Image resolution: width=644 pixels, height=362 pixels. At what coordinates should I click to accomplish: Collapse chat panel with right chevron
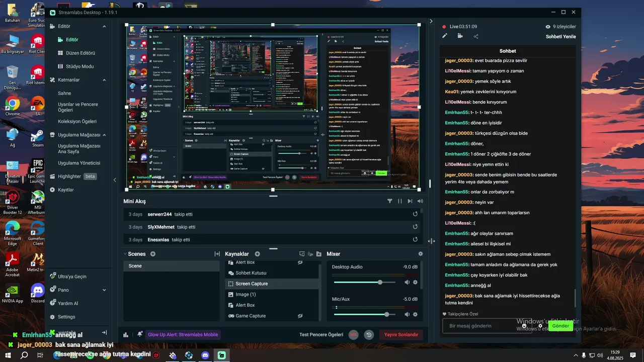tap(431, 21)
